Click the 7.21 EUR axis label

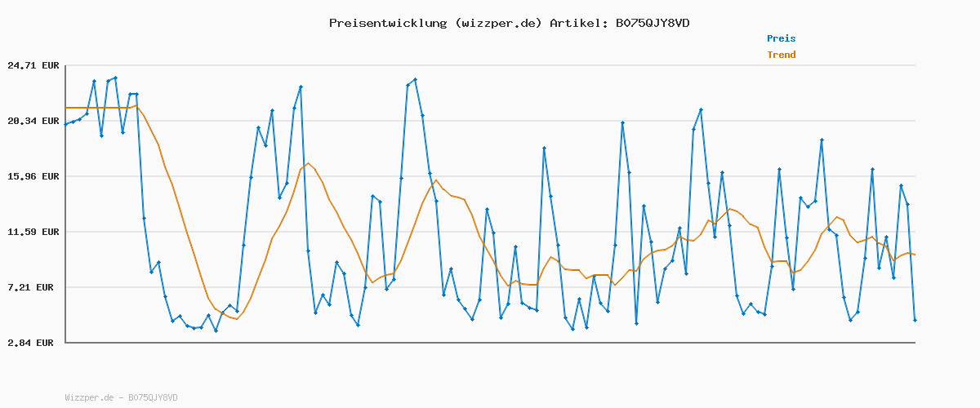tap(33, 287)
